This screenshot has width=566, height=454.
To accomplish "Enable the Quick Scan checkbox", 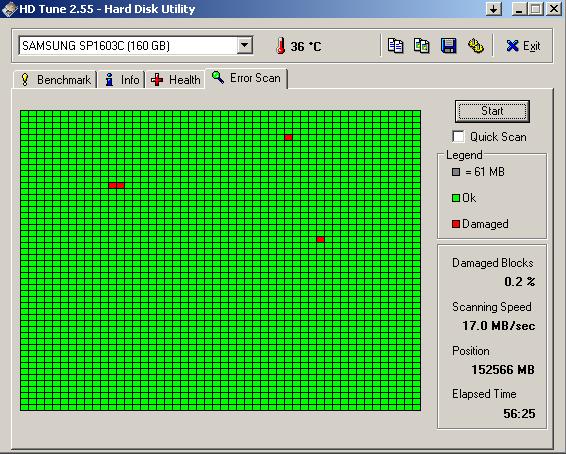I will 458,136.
